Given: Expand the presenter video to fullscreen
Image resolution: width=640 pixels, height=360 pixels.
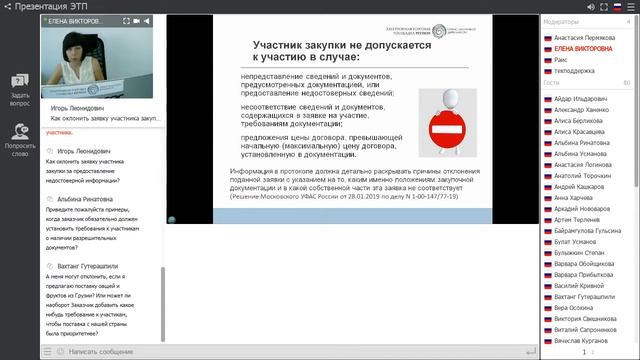Looking at the screenshot, I should (127, 21).
